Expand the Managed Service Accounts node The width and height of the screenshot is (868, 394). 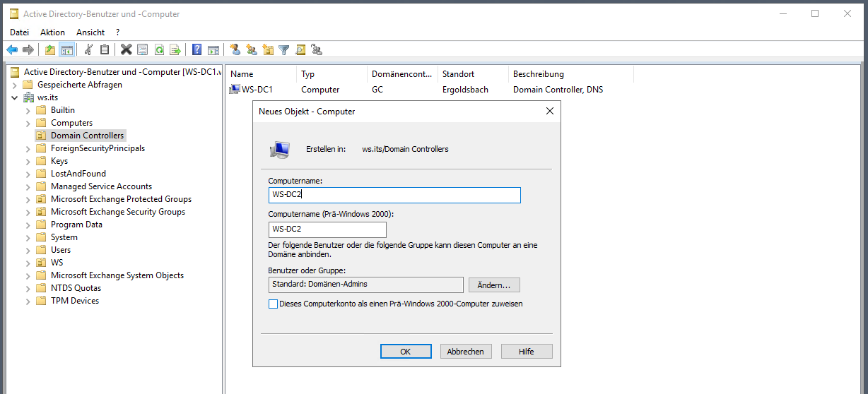[x=28, y=186]
